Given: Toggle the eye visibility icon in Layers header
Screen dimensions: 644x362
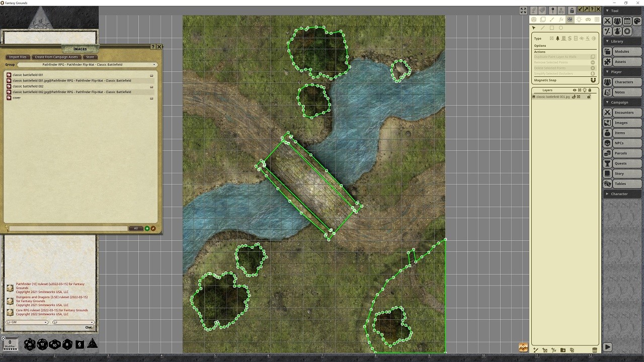Looking at the screenshot, I should pos(574,89).
